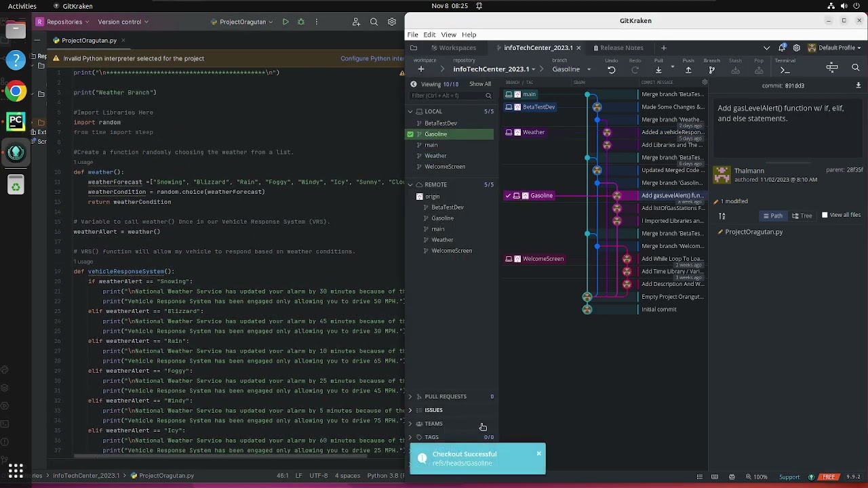Image resolution: width=868 pixels, height=488 pixels.
Task: Open GitKraken preferences gear icon
Action: tap(797, 48)
